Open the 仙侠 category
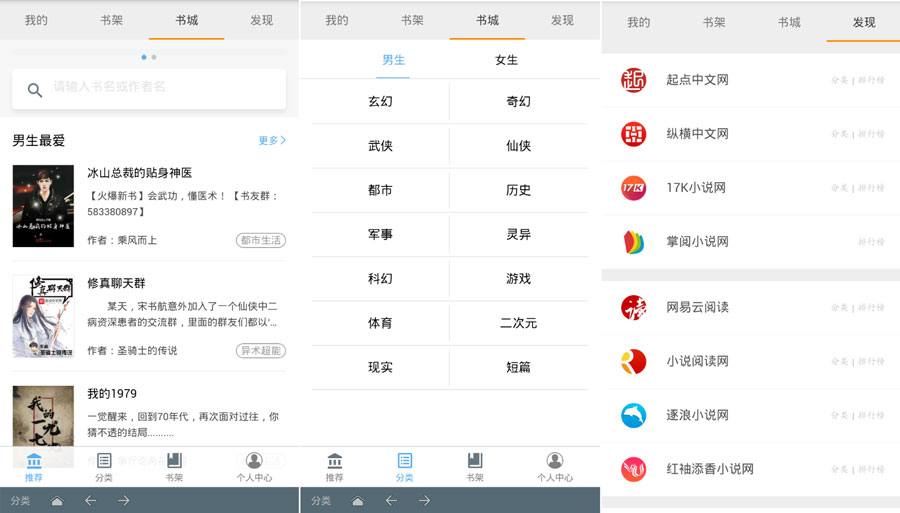The height and width of the screenshot is (513, 900). click(518, 146)
